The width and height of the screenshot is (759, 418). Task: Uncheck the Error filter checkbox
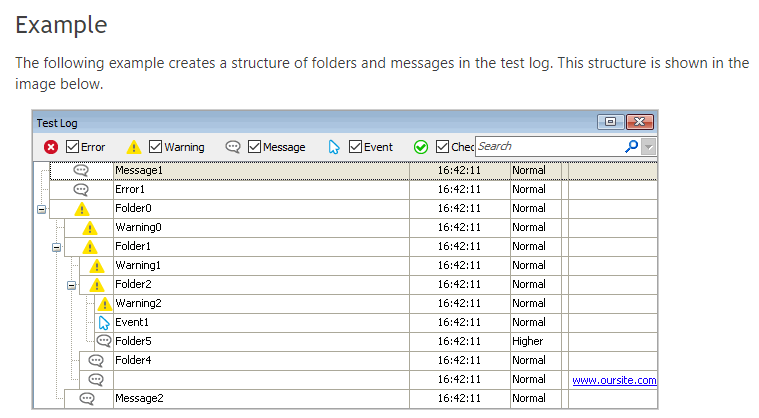pos(73,147)
